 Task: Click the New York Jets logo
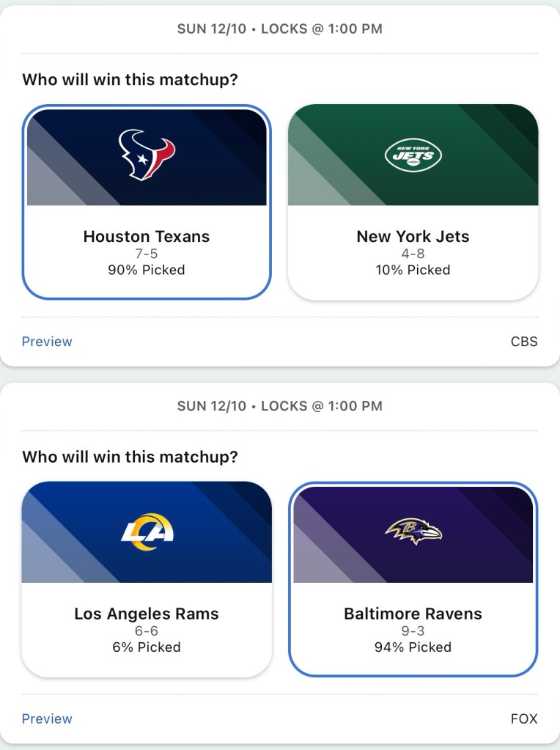coord(413,155)
